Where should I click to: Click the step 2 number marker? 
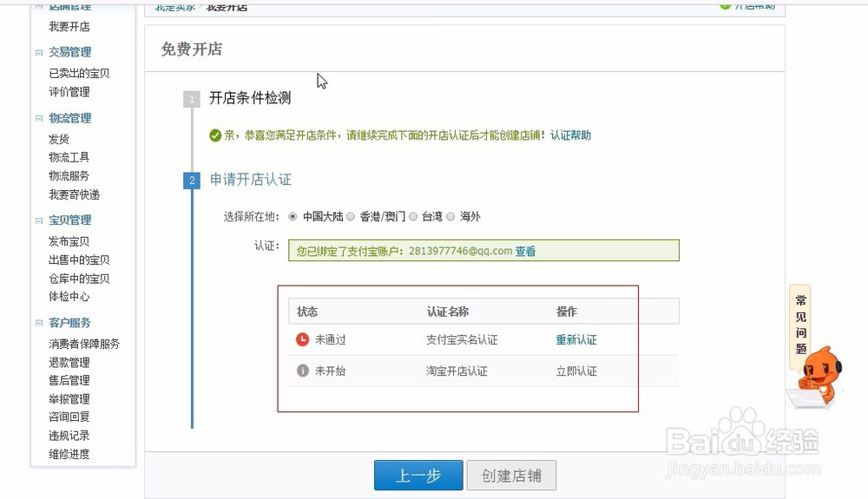[x=192, y=181]
